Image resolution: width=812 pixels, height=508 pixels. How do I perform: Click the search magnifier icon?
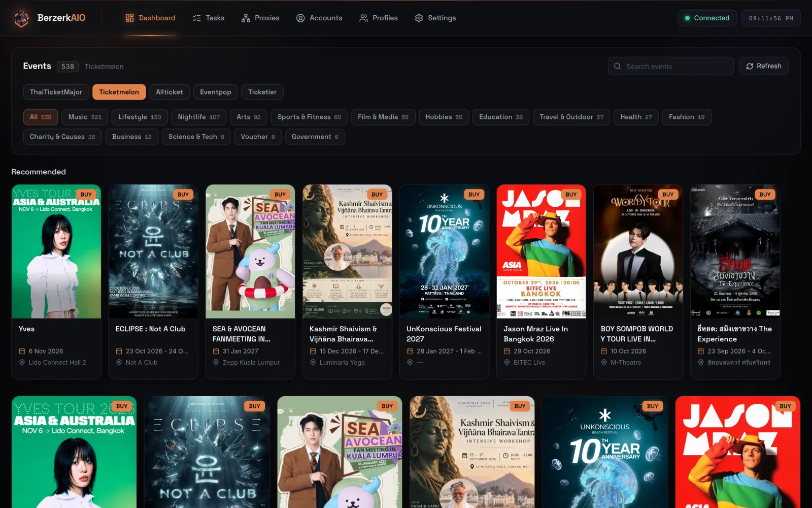point(618,66)
